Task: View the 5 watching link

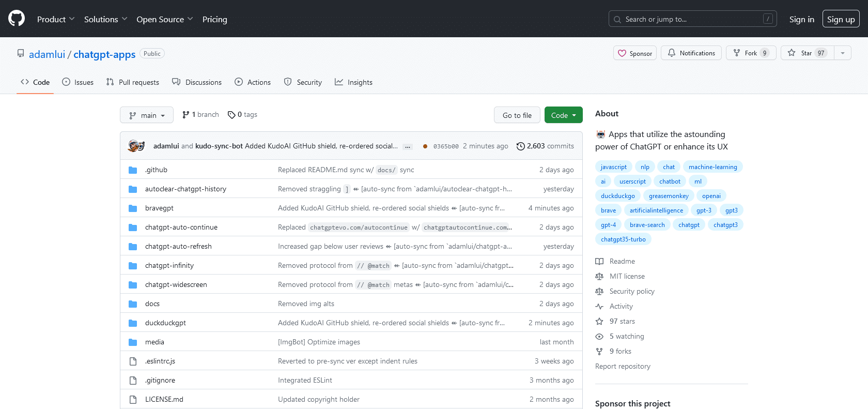Action: click(x=620, y=336)
